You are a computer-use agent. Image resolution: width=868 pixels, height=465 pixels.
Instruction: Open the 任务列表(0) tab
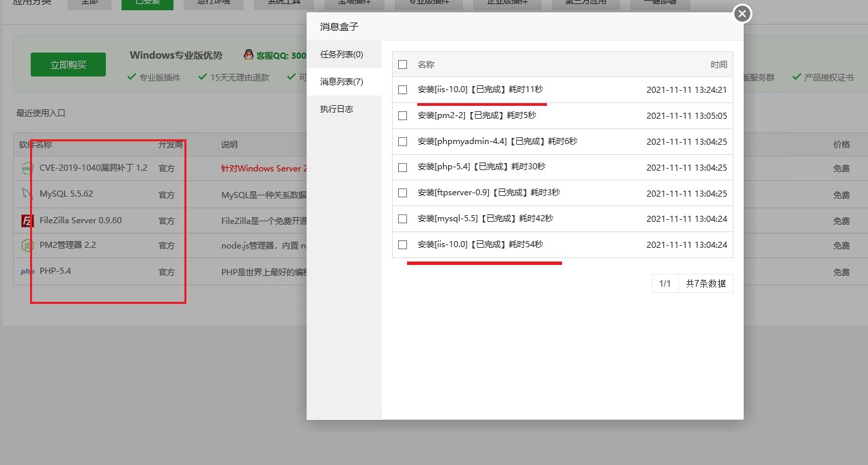[344, 55]
